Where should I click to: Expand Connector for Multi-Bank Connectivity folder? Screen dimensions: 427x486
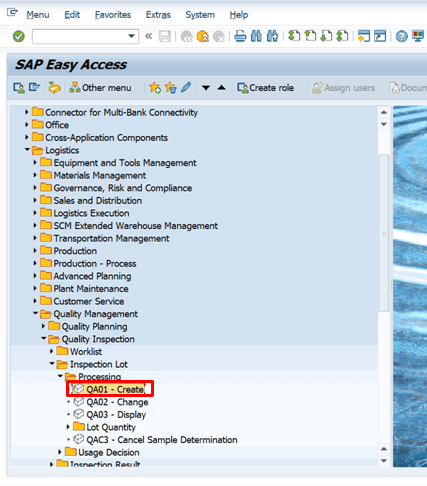coord(27,112)
